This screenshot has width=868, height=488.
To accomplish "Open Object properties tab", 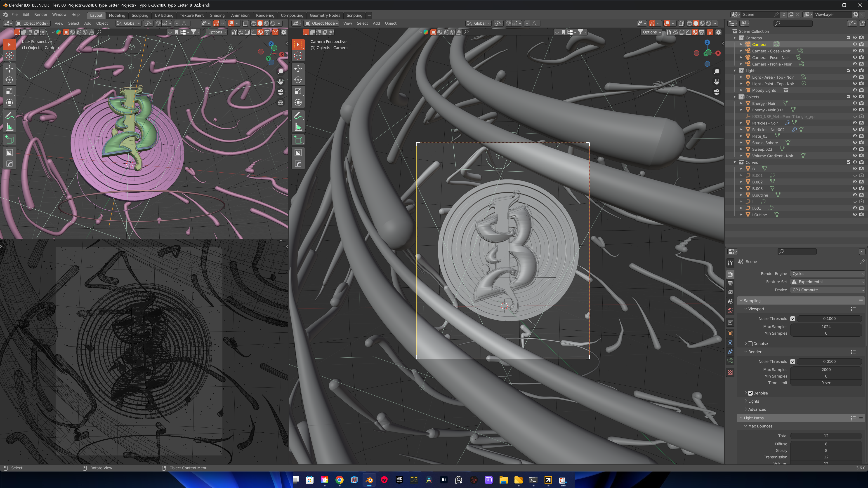I will 730,334.
